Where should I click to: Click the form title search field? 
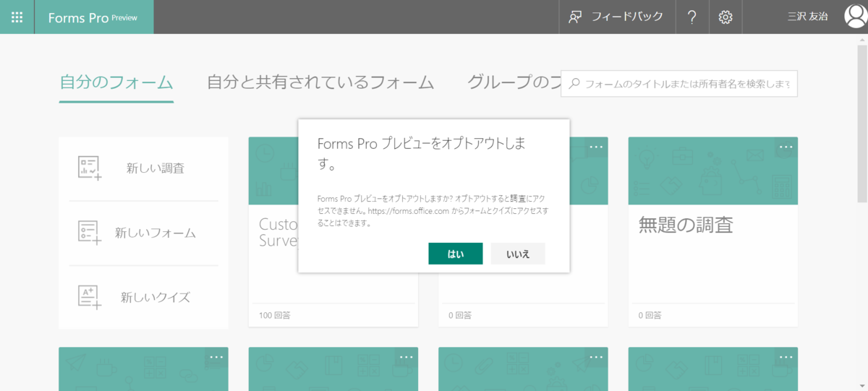[x=679, y=84]
